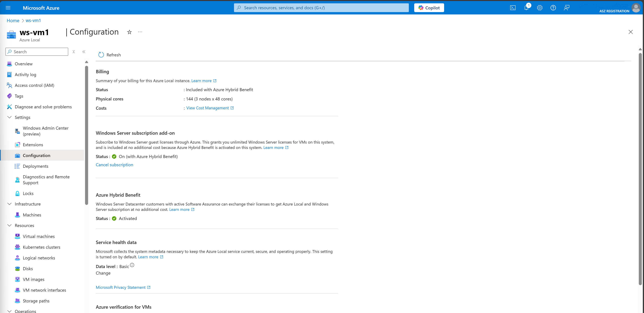
Task: Open the feedback icon in header
Action: [x=567, y=8]
